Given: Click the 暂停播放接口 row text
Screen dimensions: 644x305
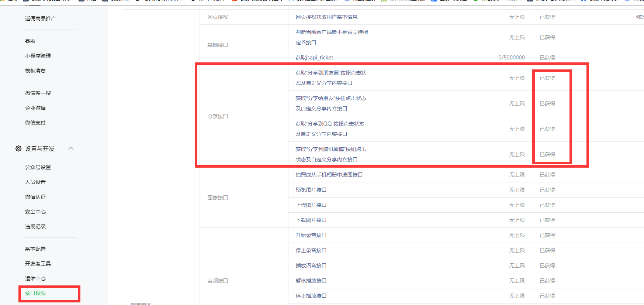Looking at the screenshot, I should click(x=311, y=281).
